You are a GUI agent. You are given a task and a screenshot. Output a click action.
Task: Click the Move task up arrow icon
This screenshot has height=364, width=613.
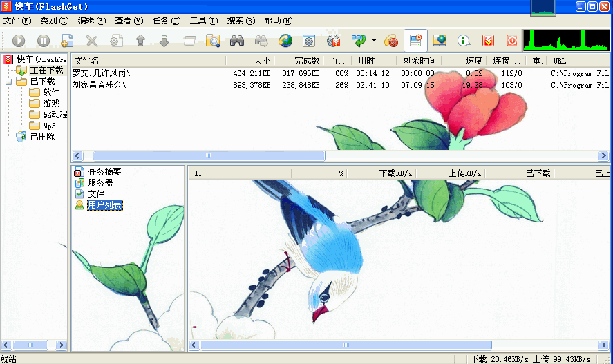140,41
